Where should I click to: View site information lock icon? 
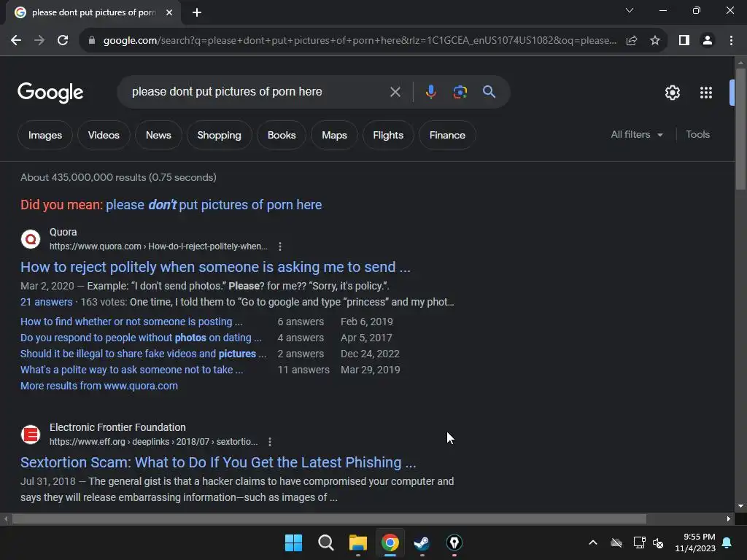point(92,41)
